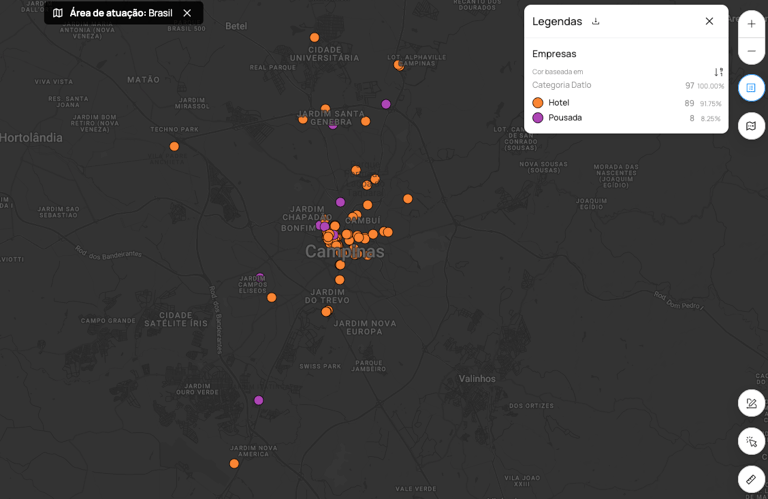768x499 pixels.
Task: Click the orange Hotel color swatch
Action: click(x=538, y=103)
